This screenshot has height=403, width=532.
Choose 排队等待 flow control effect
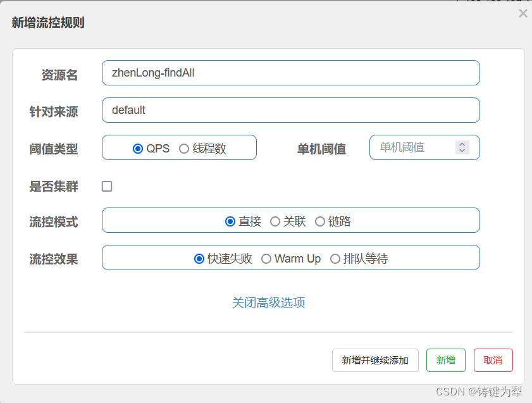[x=335, y=259]
